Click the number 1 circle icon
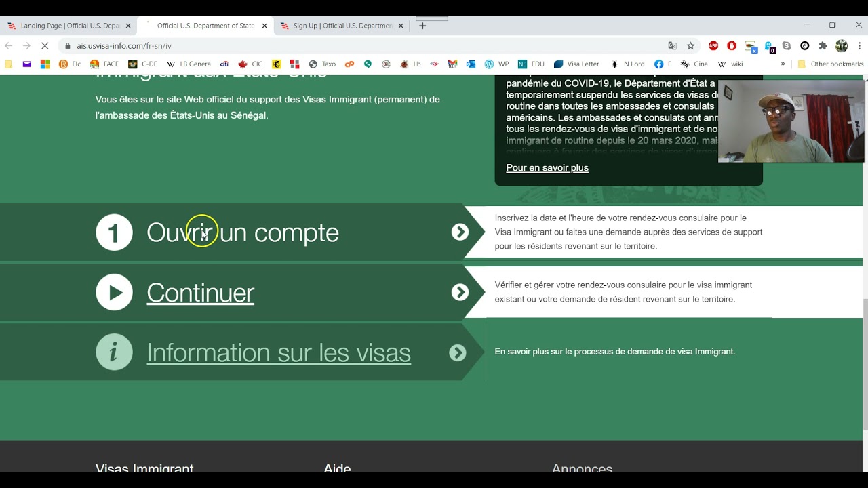The image size is (868, 488). click(x=114, y=232)
